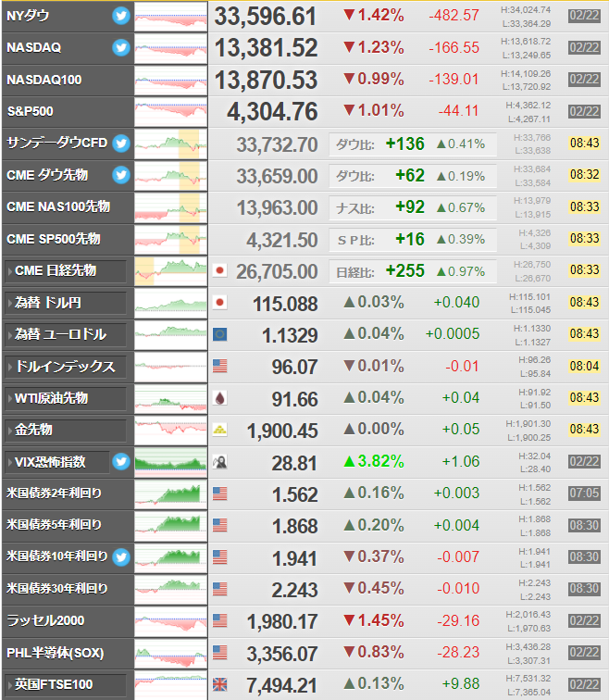Screen dimensions: 609x700
Task: Click the 米国債券30年利回り label
Action: point(57,589)
